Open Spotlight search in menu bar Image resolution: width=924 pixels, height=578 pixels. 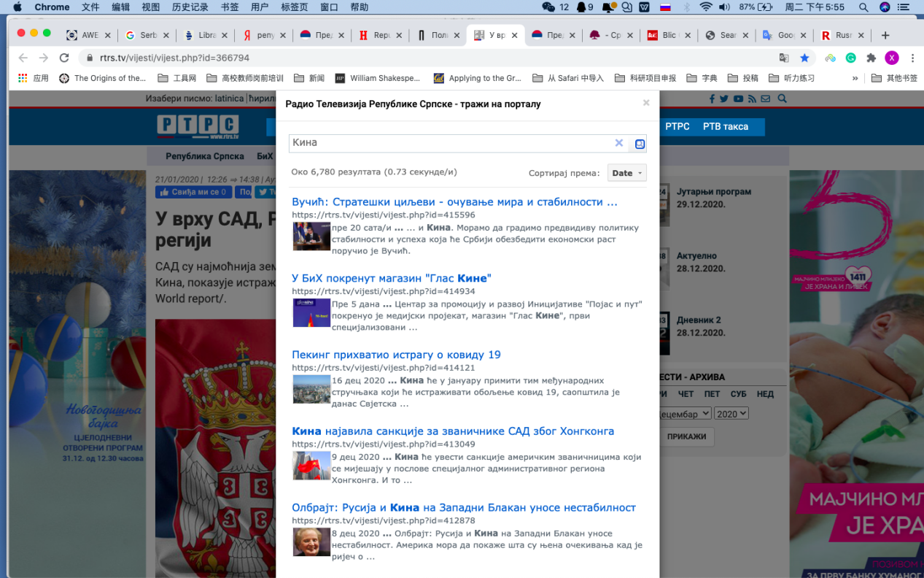click(x=863, y=7)
